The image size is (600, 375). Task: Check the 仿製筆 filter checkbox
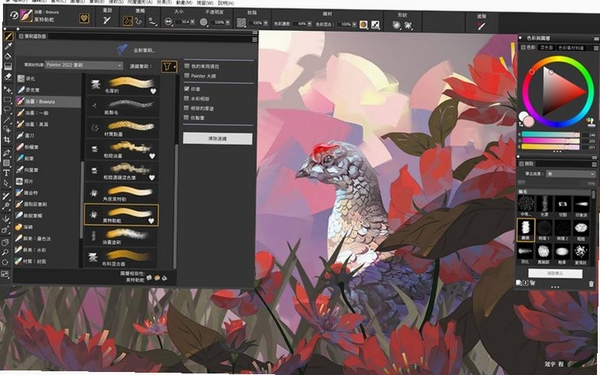point(187,118)
